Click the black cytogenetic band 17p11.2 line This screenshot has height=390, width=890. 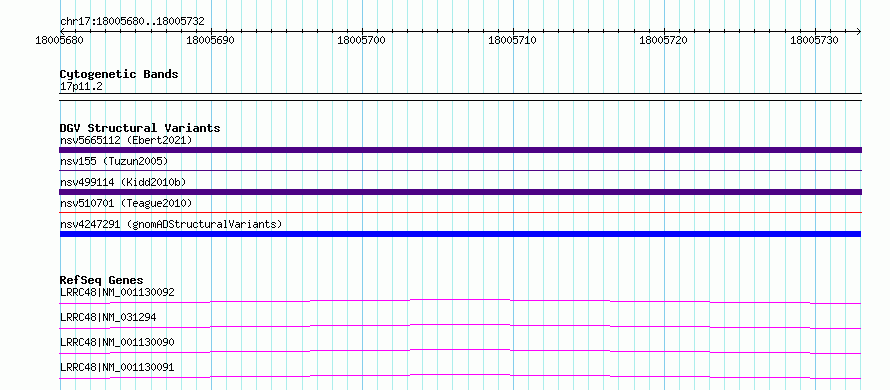pos(460,97)
